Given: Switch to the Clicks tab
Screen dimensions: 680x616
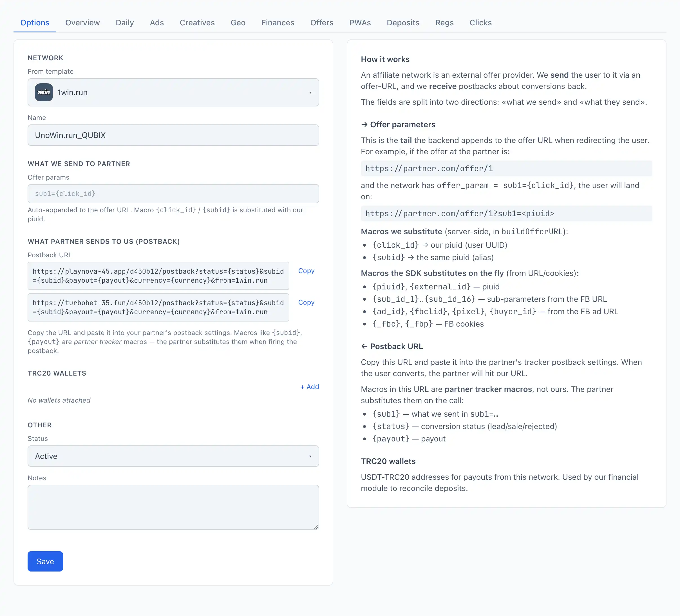Looking at the screenshot, I should click(480, 23).
